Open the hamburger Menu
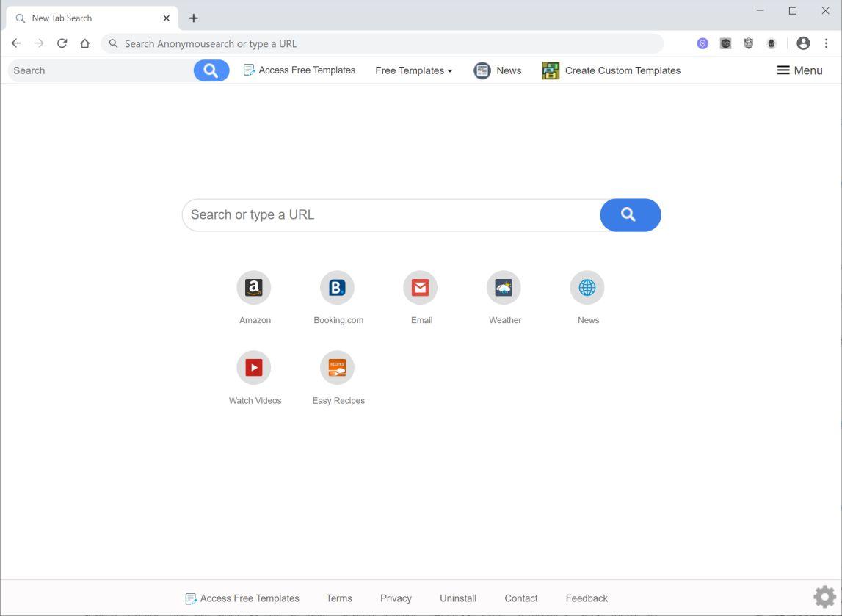 pos(799,70)
